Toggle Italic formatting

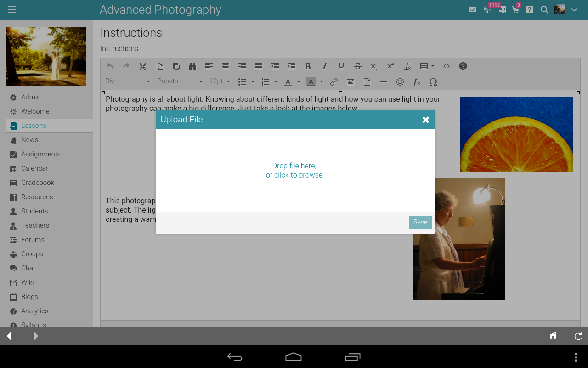(324, 66)
